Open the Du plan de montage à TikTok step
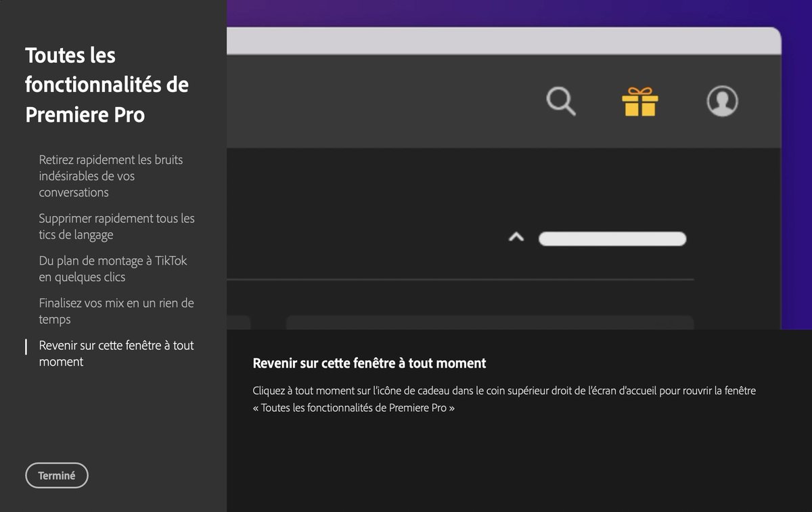Screen dimensions: 812x512 tap(114, 268)
